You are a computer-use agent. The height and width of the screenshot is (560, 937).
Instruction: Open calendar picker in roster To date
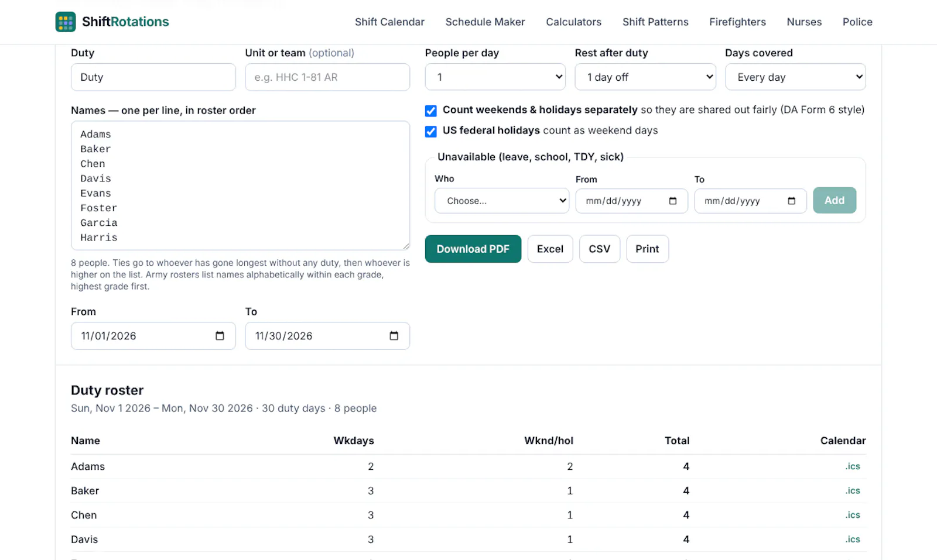[394, 336]
